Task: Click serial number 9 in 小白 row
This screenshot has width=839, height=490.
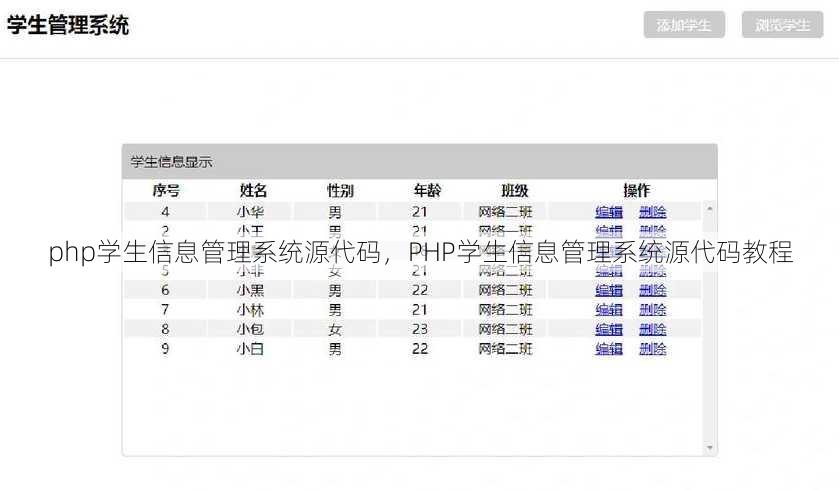Action: 165,349
